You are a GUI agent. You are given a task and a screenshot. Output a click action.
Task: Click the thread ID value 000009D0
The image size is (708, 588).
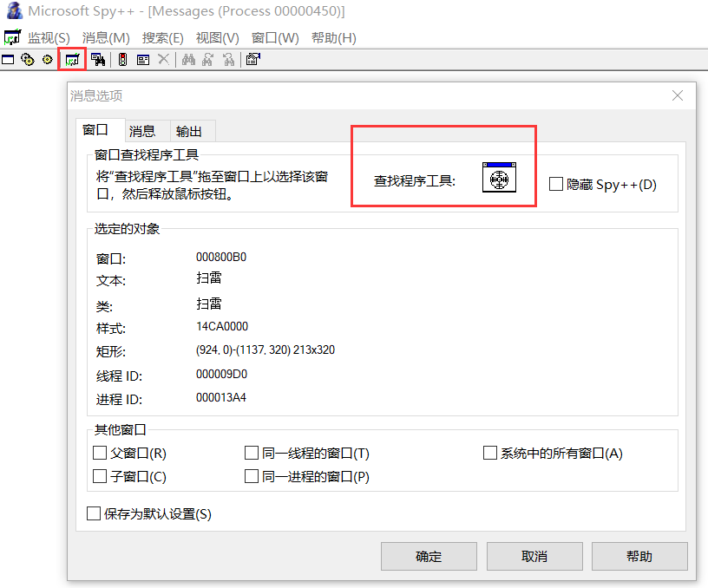pos(222,374)
